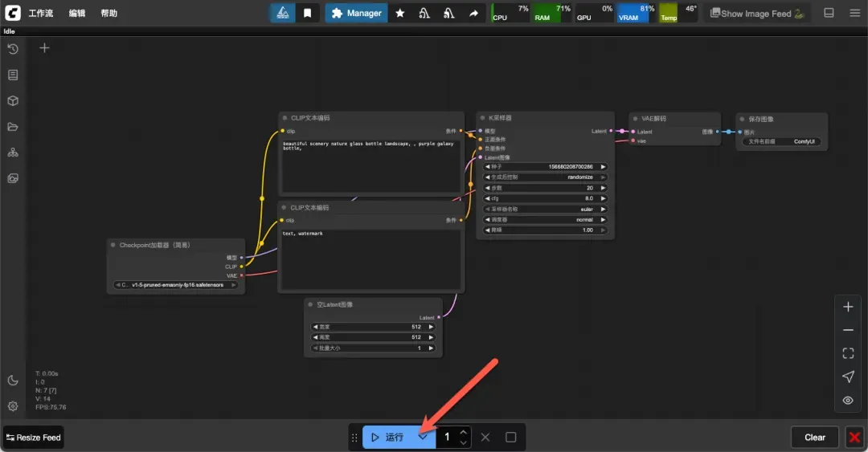Click the square clear queue icon

510,437
